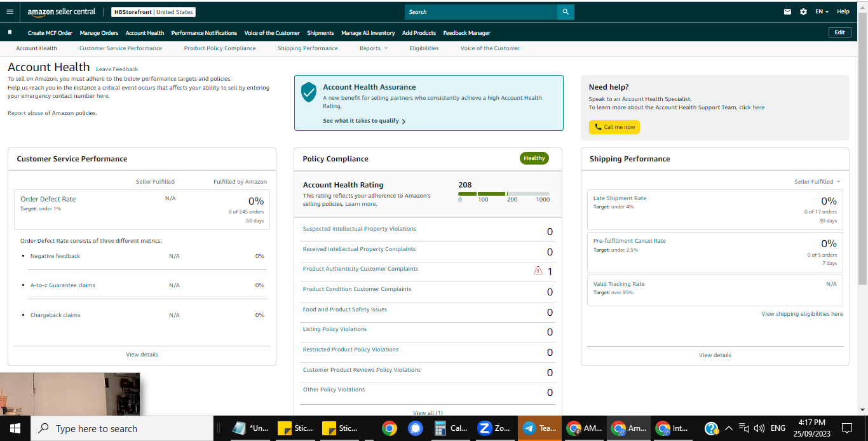Click the Windows taskbar search box

point(122,428)
